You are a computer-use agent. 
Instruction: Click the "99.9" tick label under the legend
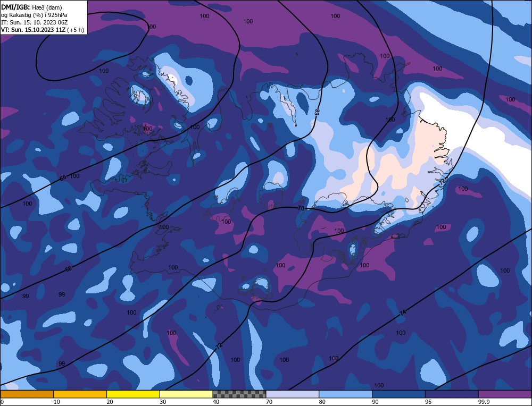[x=484, y=402]
